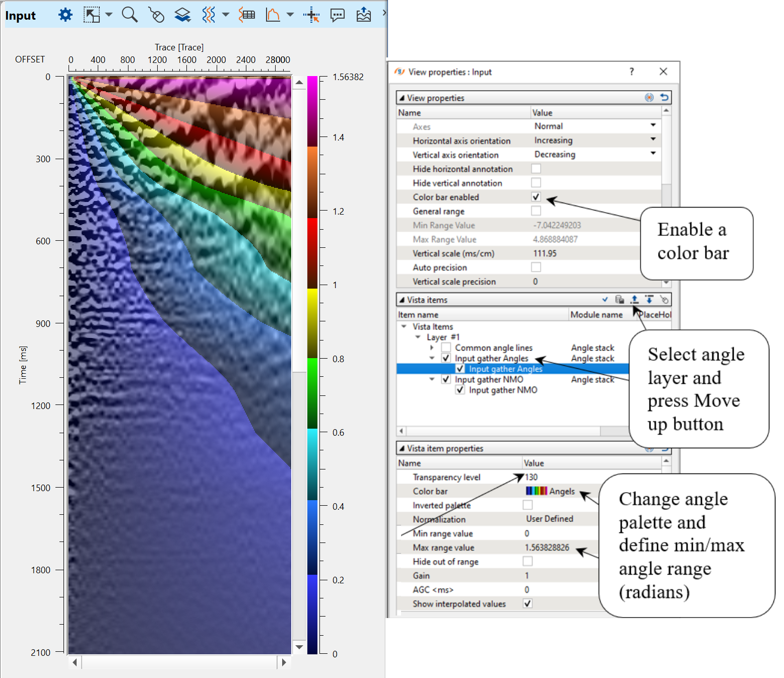Open the Vertical axis orientation dropdown
Viewport: 784px width, 678px height.
pos(653,154)
